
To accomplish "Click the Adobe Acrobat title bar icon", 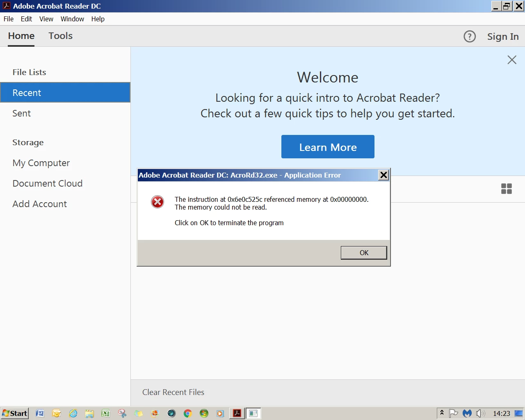I will [7, 6].
